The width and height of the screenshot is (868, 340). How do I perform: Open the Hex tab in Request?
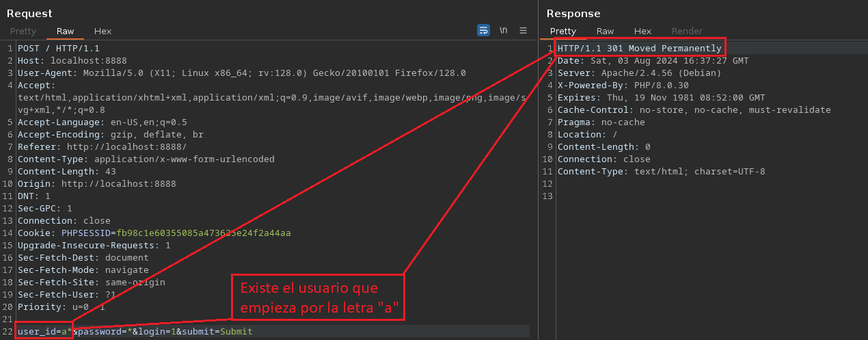click(103, 31)
